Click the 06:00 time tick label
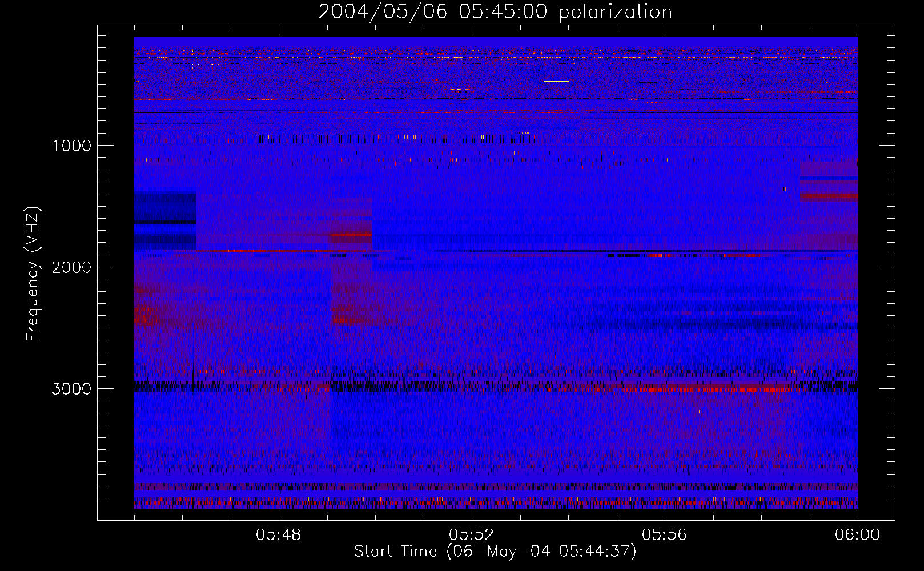 point(858,535)
